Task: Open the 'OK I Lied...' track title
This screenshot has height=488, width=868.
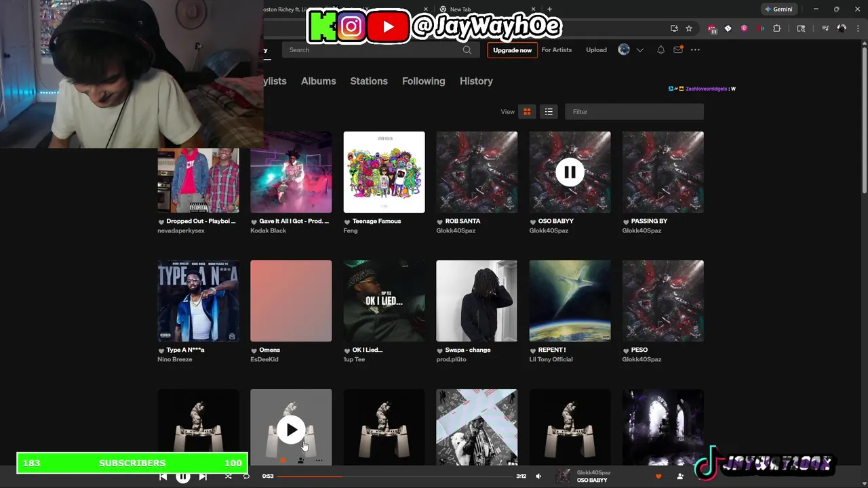Action: click(x=368, y=350)
